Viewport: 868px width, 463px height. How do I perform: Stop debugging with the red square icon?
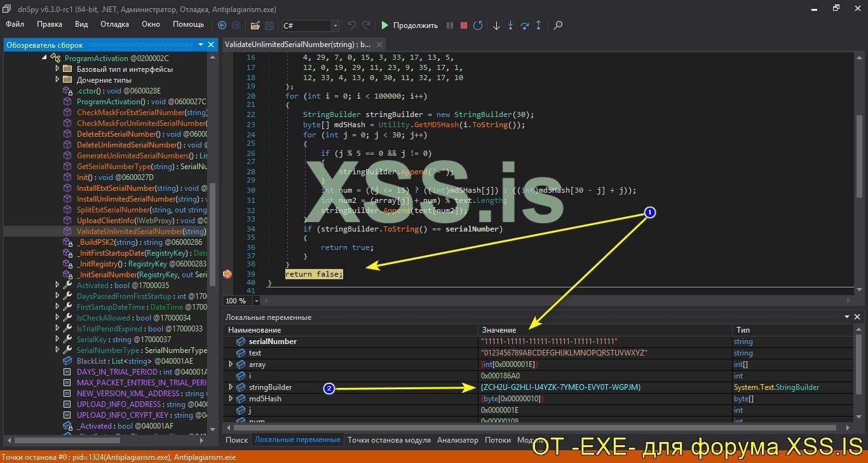pyautogui.click(x=464, y=25)
